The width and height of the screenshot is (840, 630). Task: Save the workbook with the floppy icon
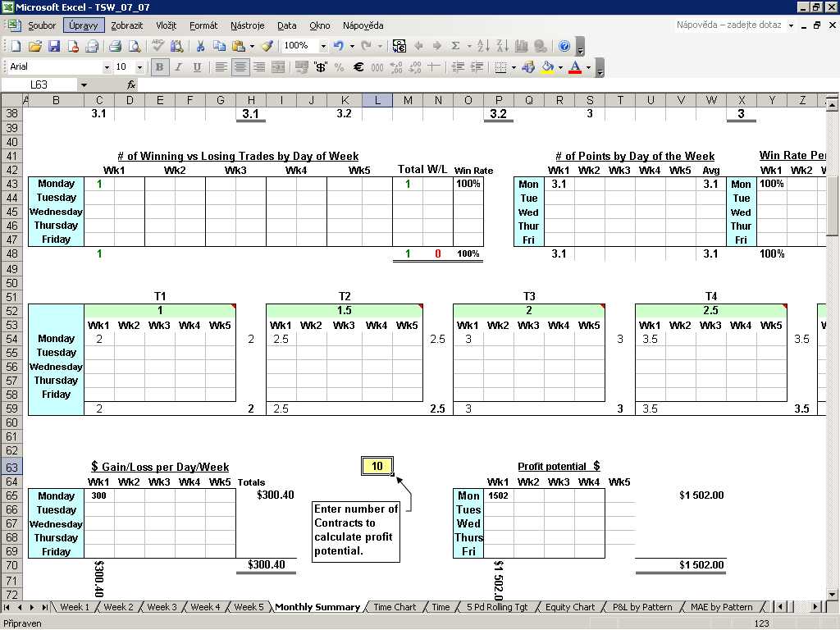click(x=54, y=46)
